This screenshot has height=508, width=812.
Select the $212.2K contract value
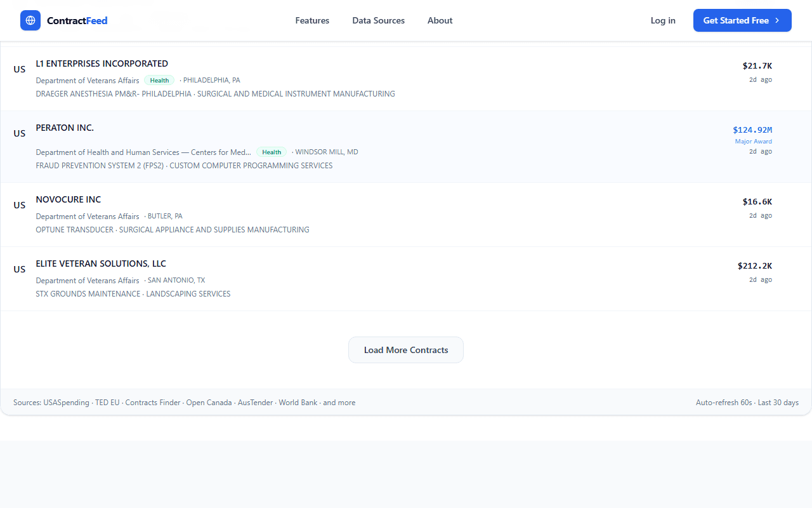pos(755,265)
